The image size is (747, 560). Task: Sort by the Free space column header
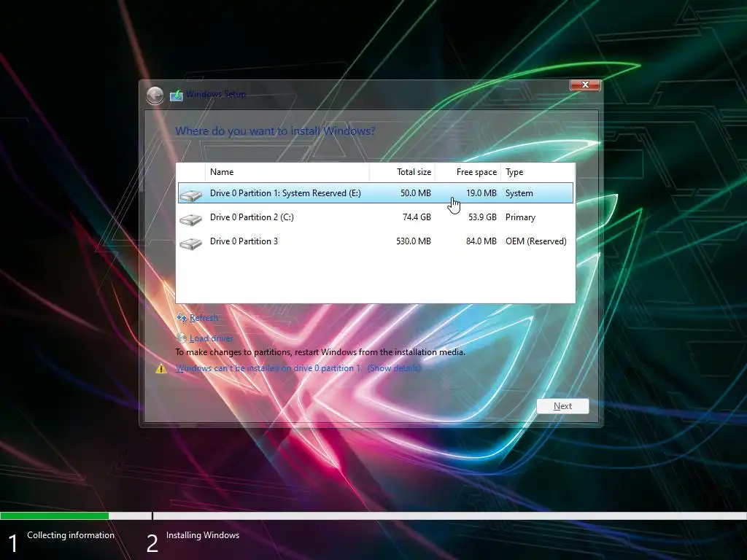pyautogui.click(x=468, y=172)
